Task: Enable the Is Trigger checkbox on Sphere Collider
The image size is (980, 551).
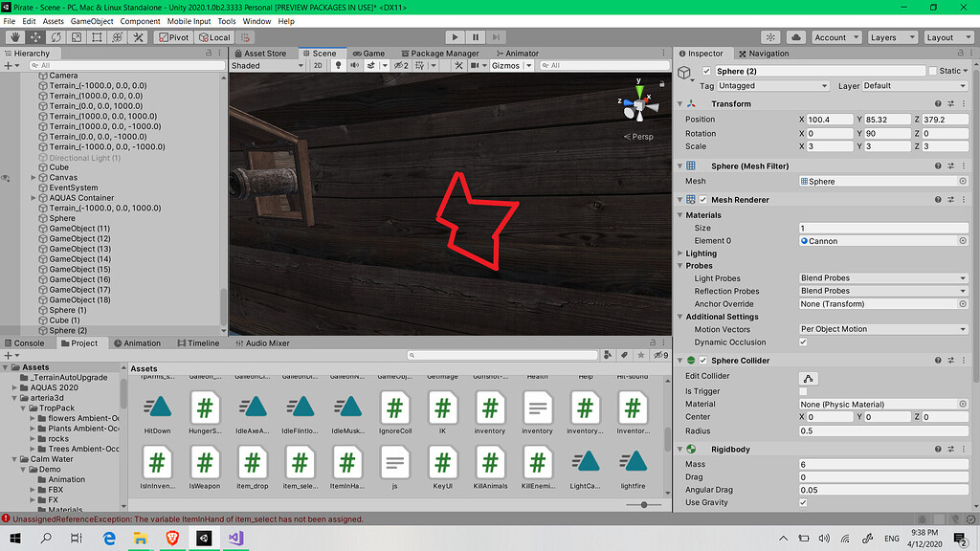Action: coord(802,391)
